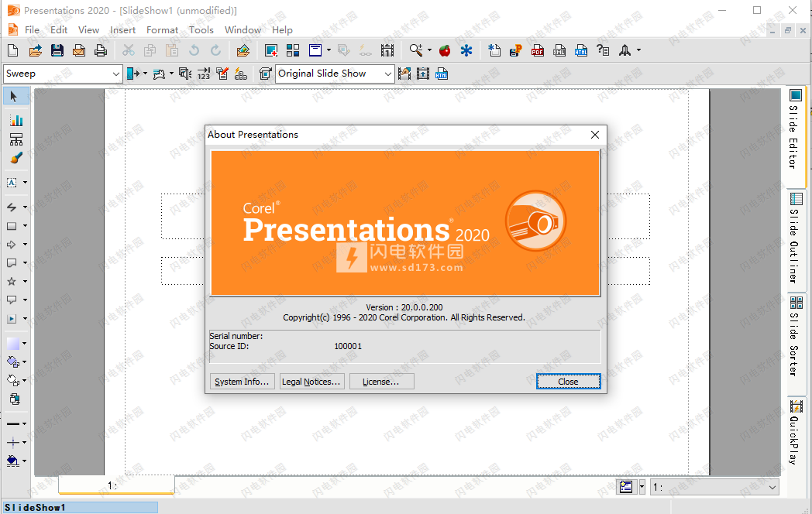This screenshot has height=514, width=812.
Task: Click the Print icon
Action: click(101, 50)
